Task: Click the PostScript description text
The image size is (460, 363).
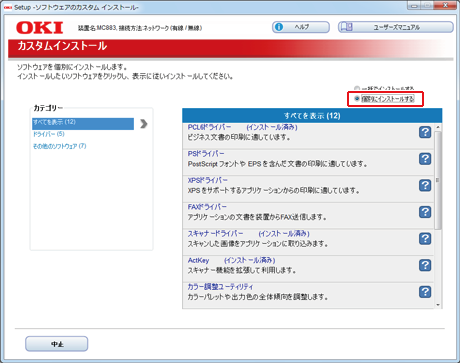Action: point(277,164)
